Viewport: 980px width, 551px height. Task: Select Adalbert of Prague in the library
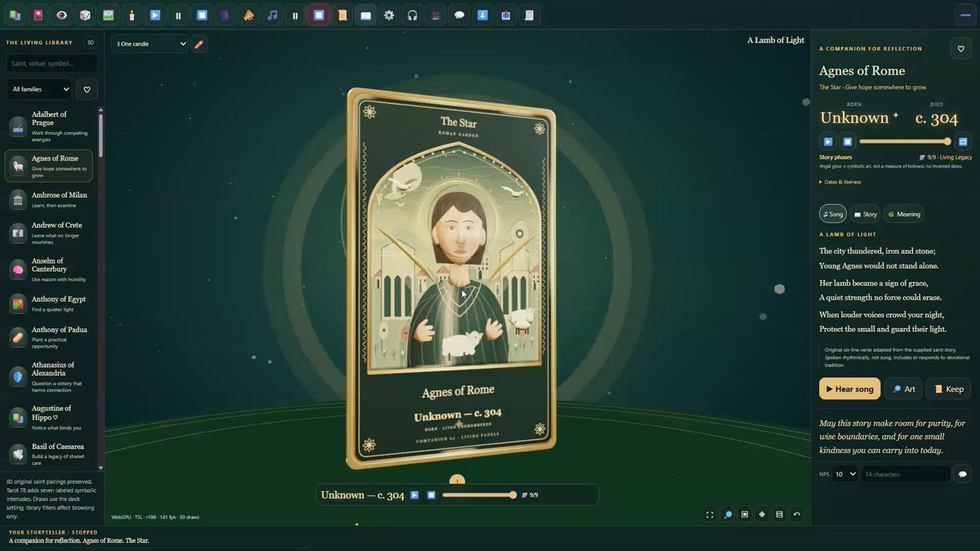pos(49,127)
